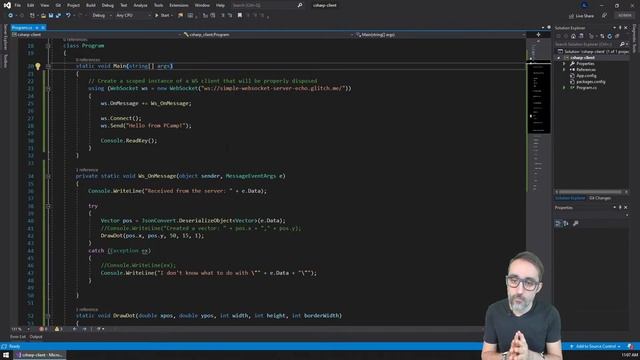
Task: Open the Debug menu
Action: [x=108, y=5]
